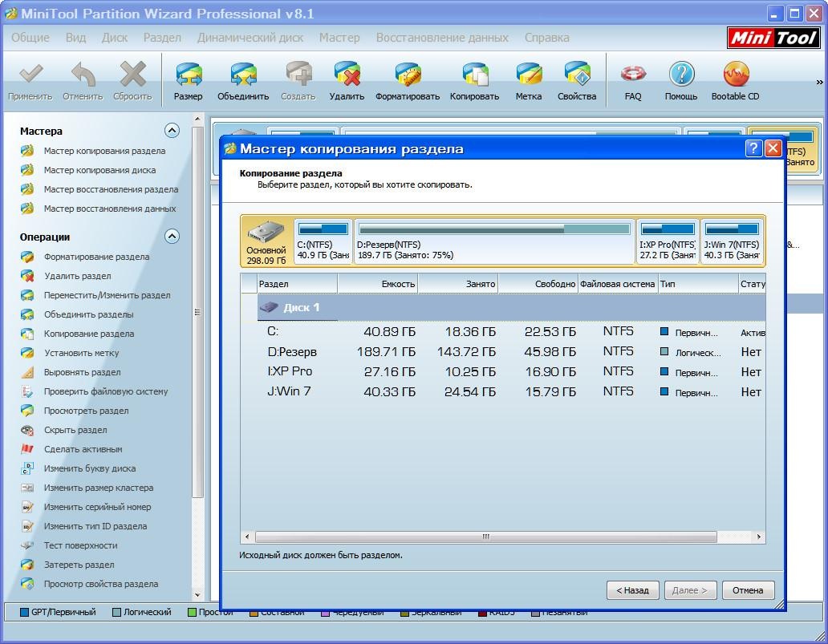The width and height of the screenshot is (828, 644).
Task: Open Мастер копирования раздела in sidebar
Action: click(x=104, y=151)
